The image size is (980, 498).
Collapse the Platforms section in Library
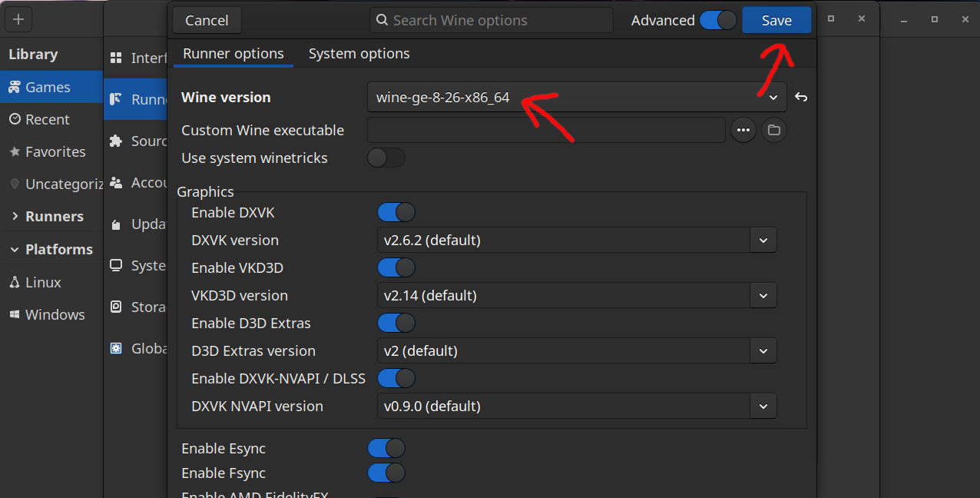[15, 250]
